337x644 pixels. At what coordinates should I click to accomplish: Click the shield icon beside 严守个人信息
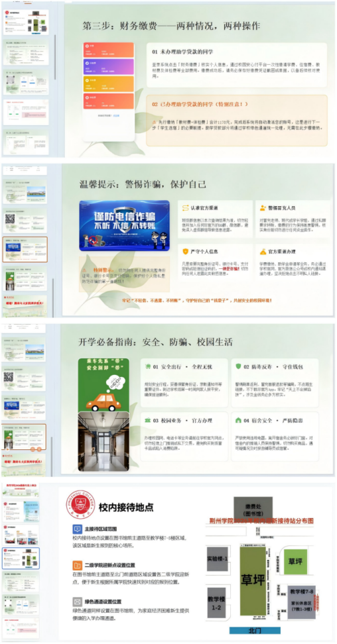185,251
